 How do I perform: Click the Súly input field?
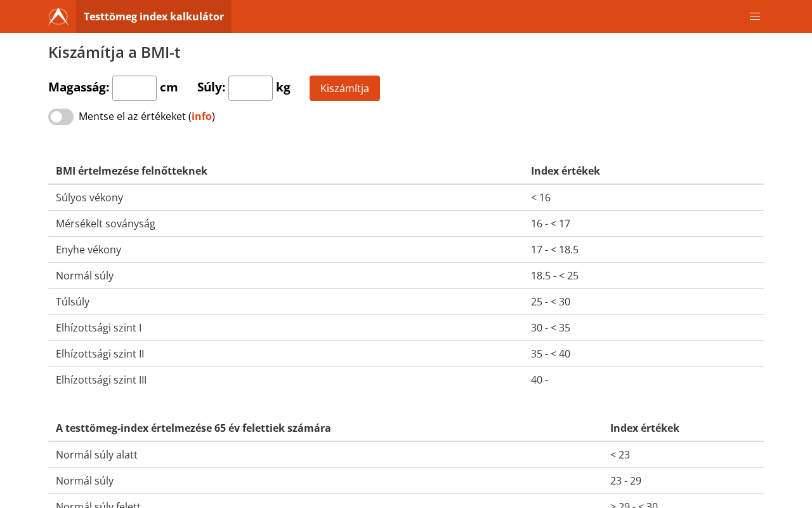pos(251,88)
